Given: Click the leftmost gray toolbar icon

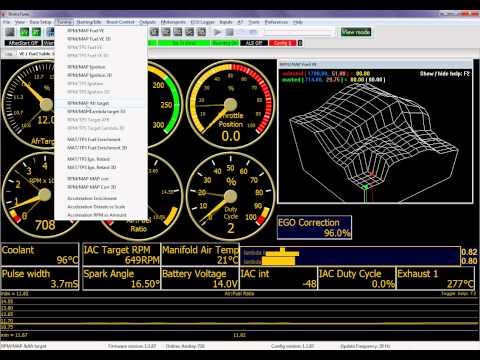Looking at the screenshot, I should [11, 32].
